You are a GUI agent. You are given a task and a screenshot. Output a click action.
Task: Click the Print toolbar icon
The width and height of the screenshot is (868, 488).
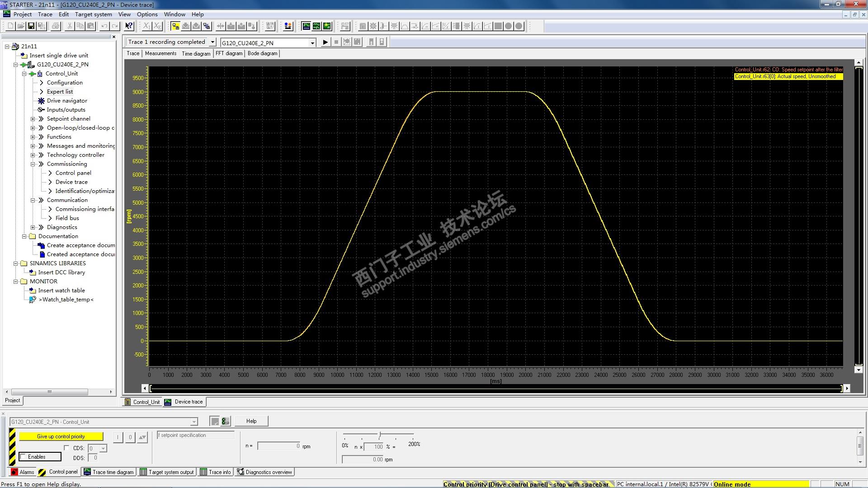[x=56, y=26]
